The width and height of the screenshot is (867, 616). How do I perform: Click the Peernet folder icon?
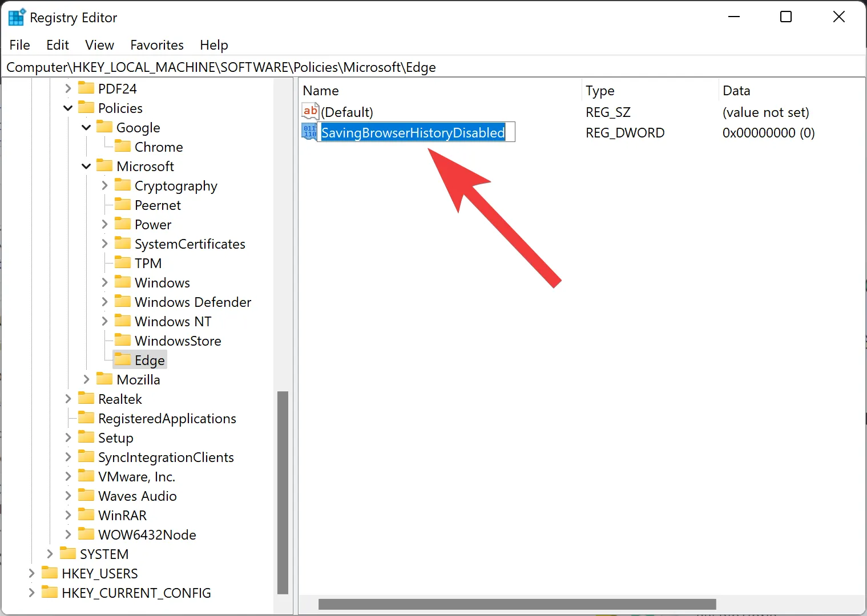point(123,205)
